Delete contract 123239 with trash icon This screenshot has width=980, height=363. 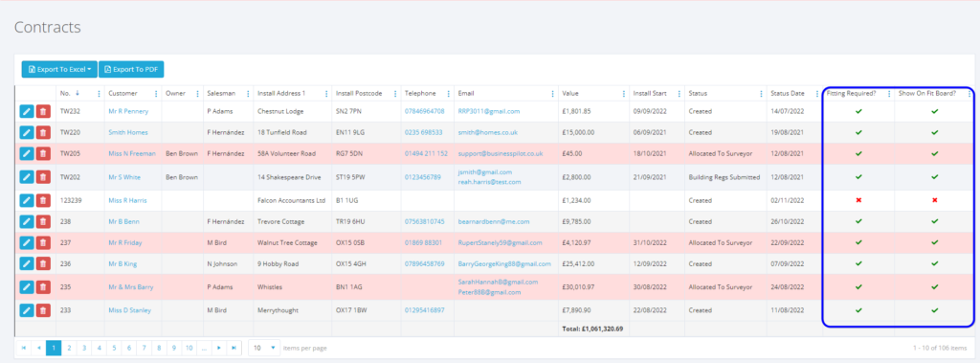43,201
